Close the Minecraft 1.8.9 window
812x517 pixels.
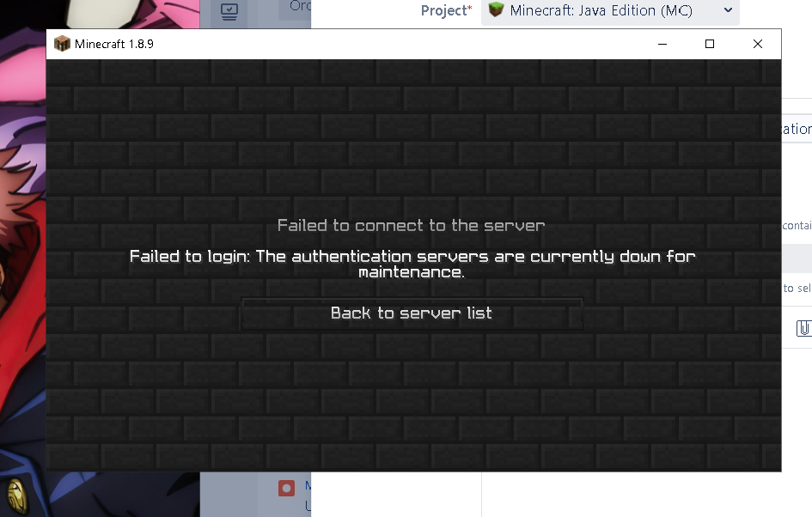pos(758,44)
